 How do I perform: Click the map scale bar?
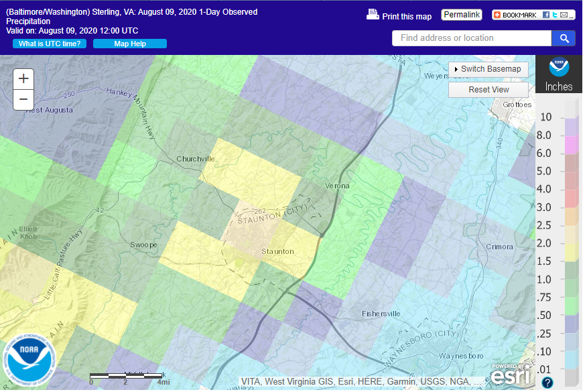point(127,377)
